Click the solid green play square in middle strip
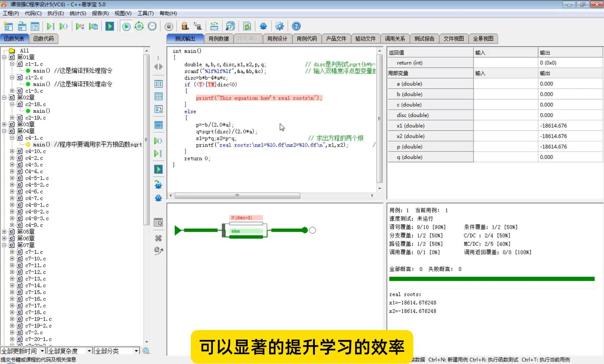 [x=158, y=169]
